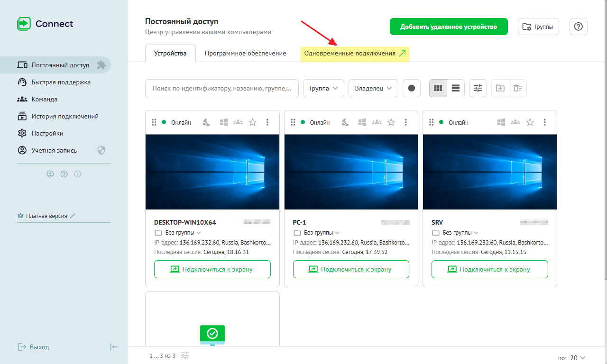This screenshot has width=607, height=364.
Task: Open the items-per-page dropdown showing 20
Action: click(577, 358)
